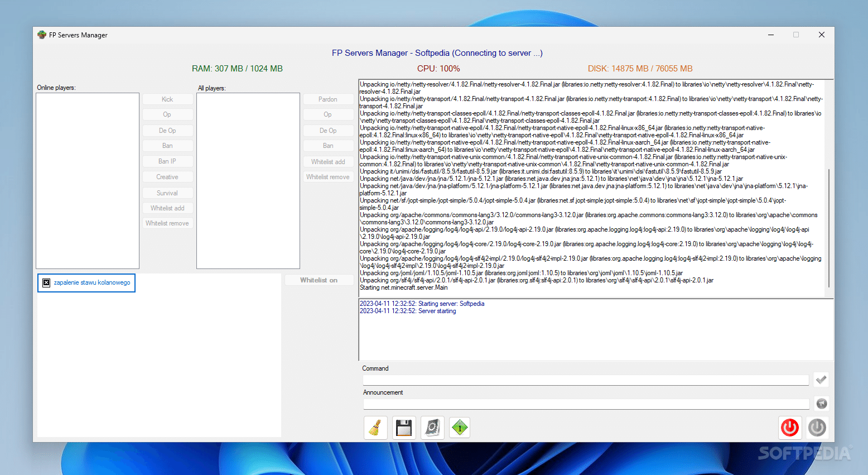Click the Pardon button

point(328,99)
